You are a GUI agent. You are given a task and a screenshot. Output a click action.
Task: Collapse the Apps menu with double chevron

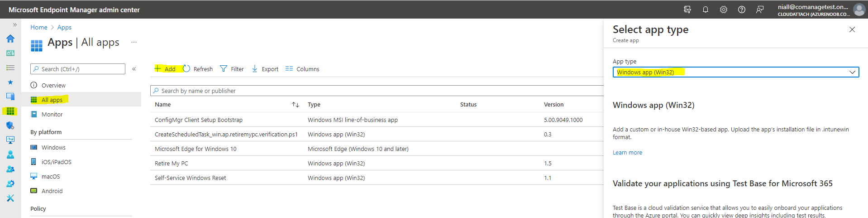tap(134, 69)
